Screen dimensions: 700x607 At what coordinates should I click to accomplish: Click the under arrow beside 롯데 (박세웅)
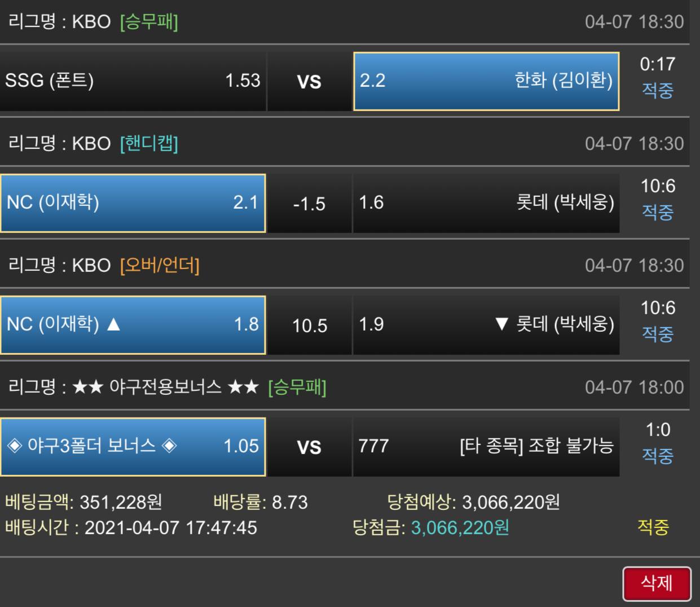tap(501, 324)
